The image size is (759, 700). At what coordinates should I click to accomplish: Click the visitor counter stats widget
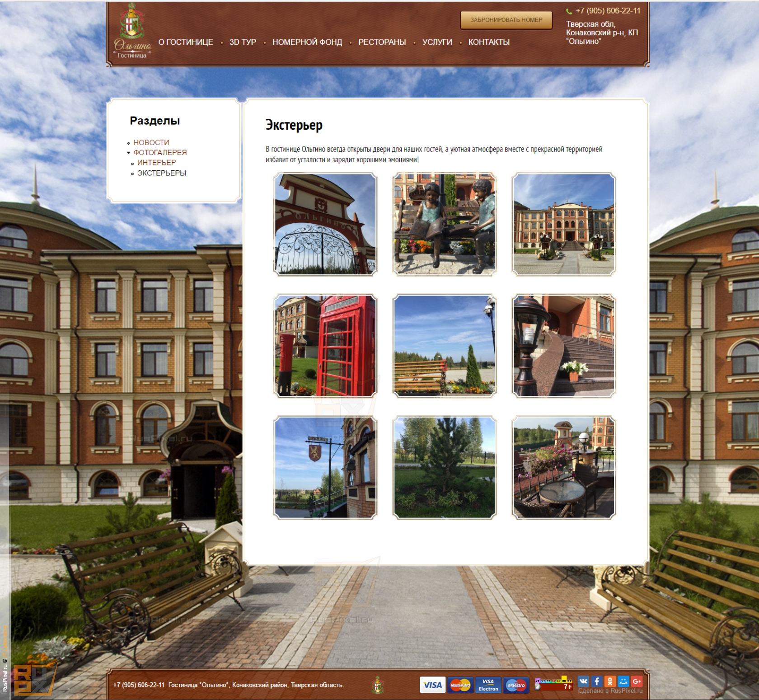pos(553,684)
